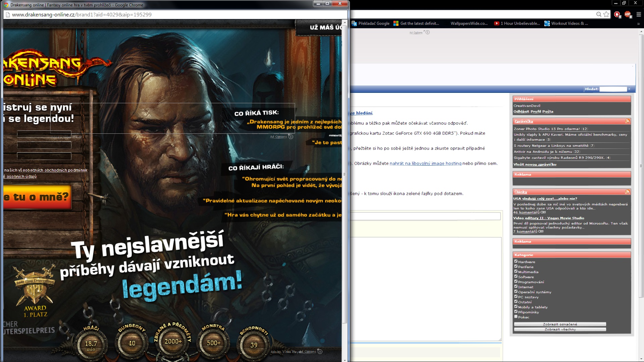This screenshot has width=644, height=362.
Task: Open 'Zoner Photo Studio 15 Pro zdarma!' news
Action: [x=547, y=129]
